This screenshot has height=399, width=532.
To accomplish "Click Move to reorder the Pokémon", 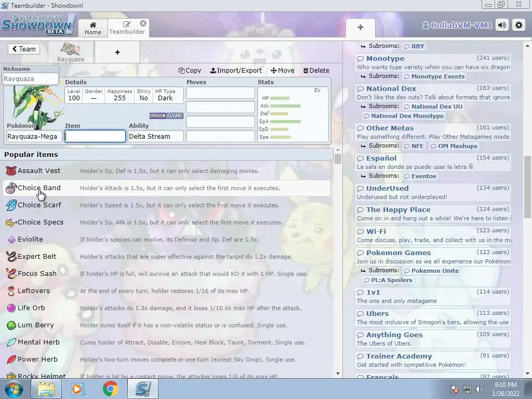I will [282, 70].
